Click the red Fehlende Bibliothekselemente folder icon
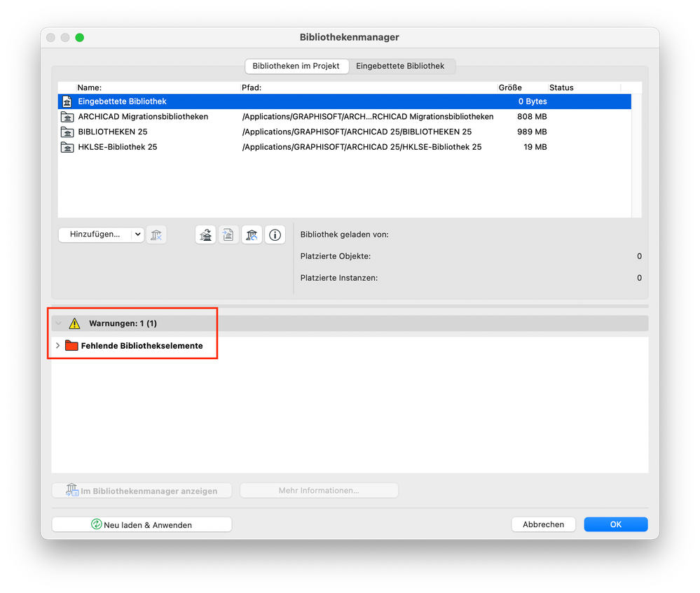Image resolution: width=700 pixels, height=593 pixels. point(71,345)
